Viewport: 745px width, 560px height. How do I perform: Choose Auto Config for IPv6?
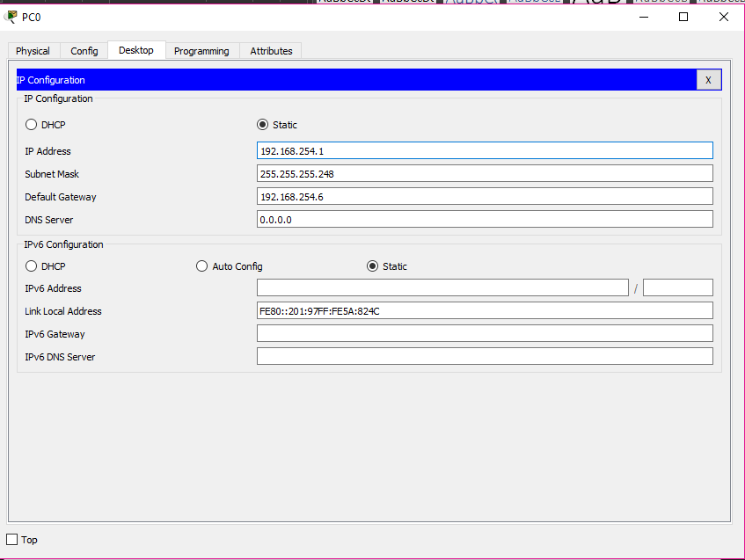click(201, 266)
